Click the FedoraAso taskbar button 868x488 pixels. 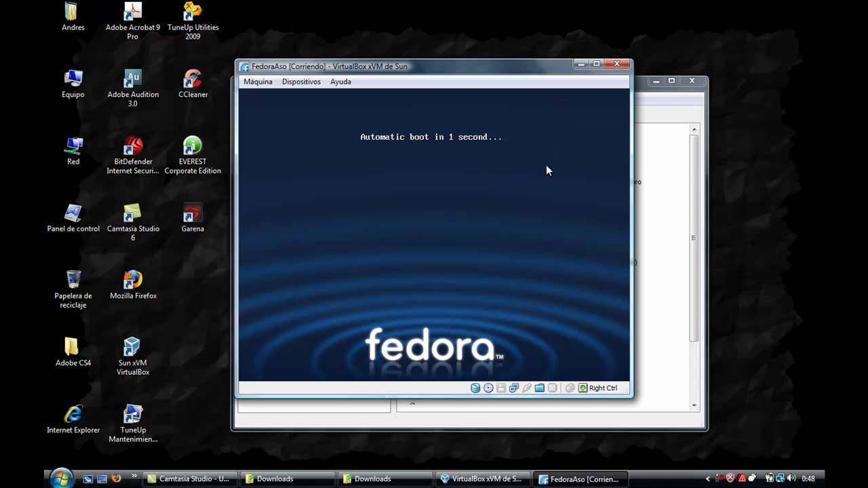pyautogui.click(x=581, y=479)
